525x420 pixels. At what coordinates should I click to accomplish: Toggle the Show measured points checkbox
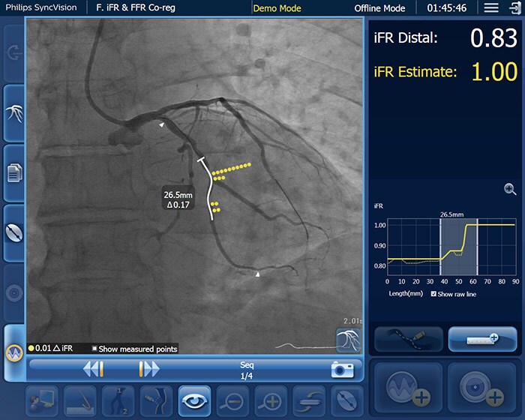[x=95, y=349]
